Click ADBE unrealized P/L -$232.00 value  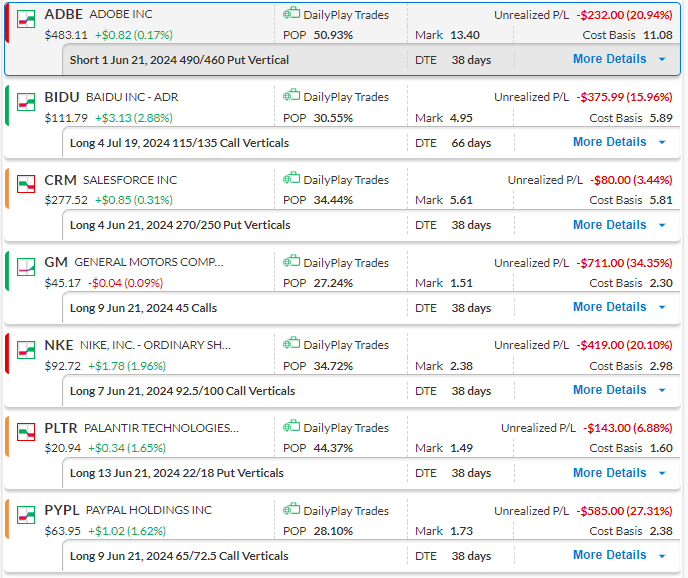tap(624, 15)
